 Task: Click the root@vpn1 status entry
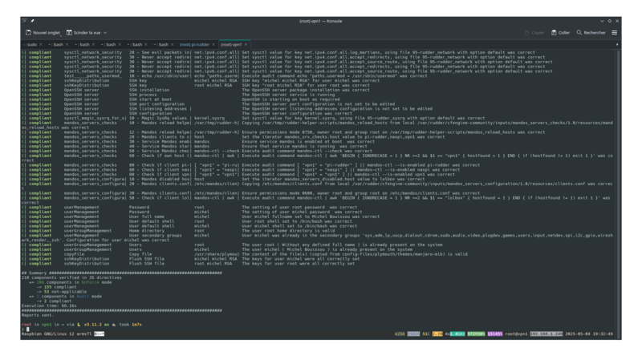pyautogui.click(x=516, y=334)
